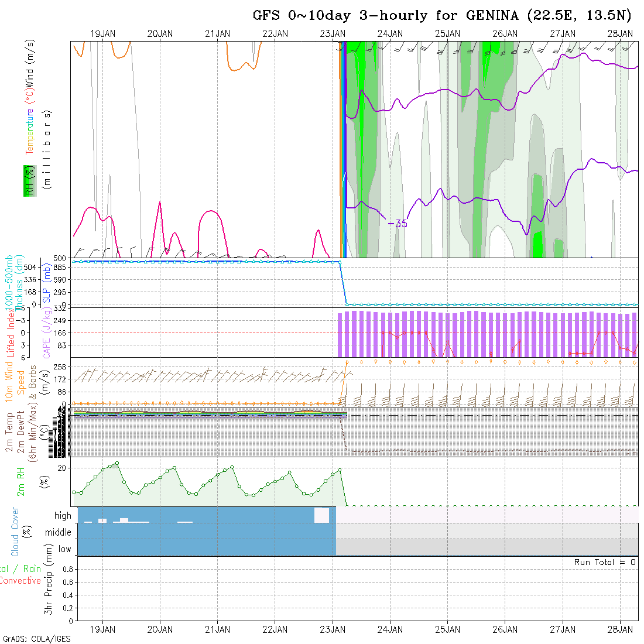Select the green RH (%) legend swatch
The image size is (644, 644).
[x=30, y=181]
